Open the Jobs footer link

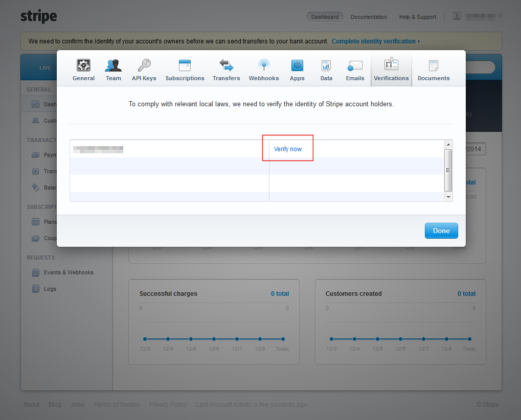(77, 404)
